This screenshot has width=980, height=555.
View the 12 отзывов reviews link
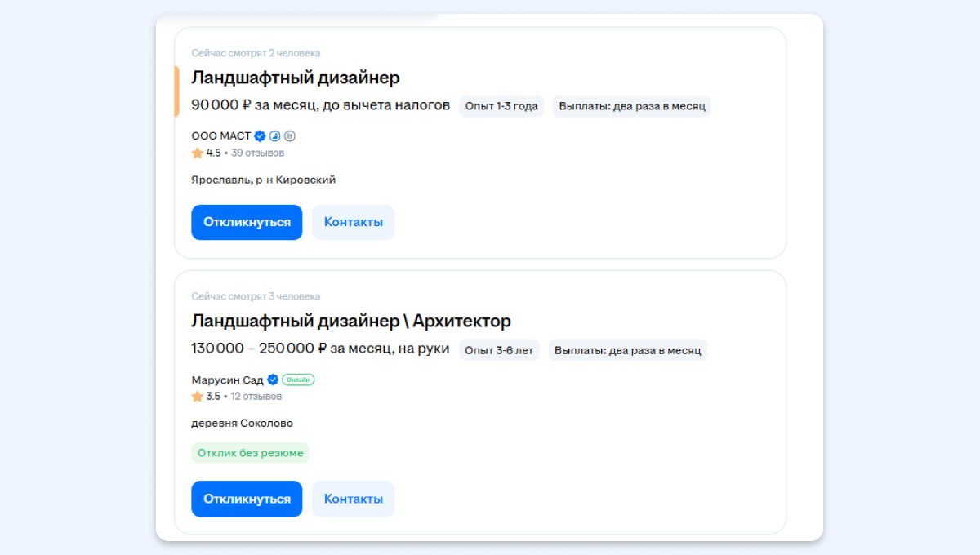coord(256,397)
